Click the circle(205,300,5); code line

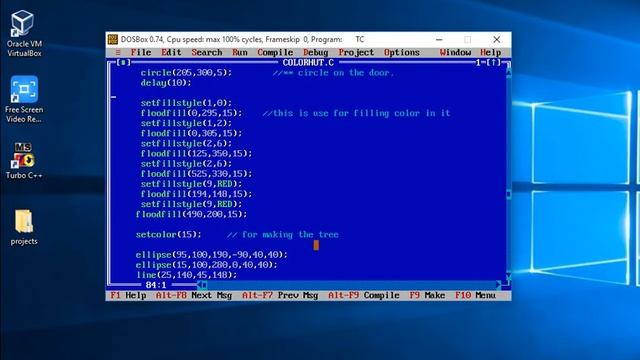point(186,73)
